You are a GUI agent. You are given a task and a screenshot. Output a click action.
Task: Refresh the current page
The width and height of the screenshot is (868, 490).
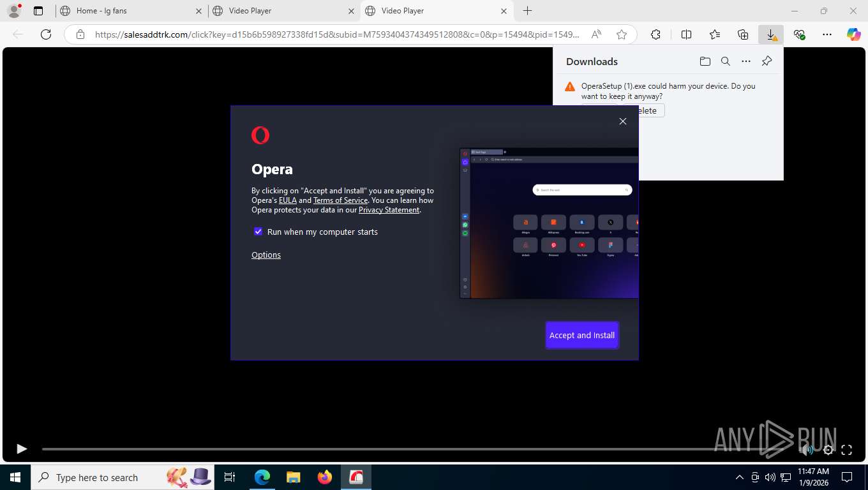pyautogui.click(x=46, y=34)
